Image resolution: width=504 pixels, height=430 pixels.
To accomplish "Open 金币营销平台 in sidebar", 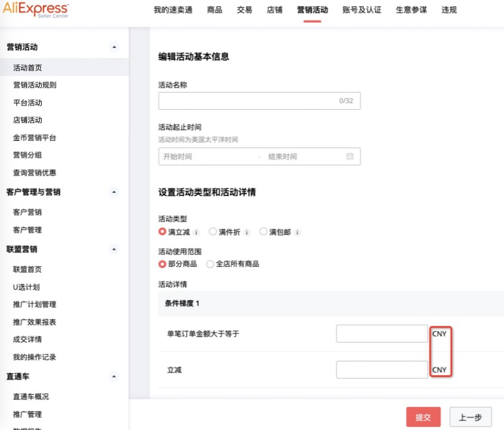I will pos(35,138).
